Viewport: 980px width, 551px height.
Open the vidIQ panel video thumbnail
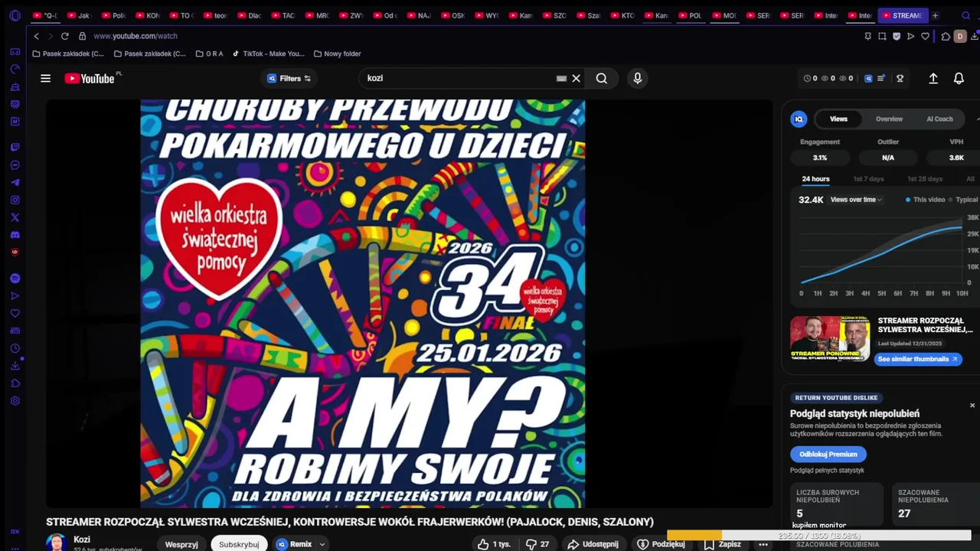tap(830, 339)
